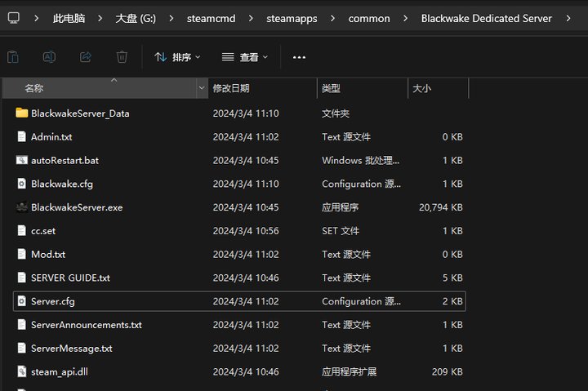Expand chevron after 此电脑 in breadcrumb
The height and width of the screenshot is (391, 588).
click(x=100, y=18)
